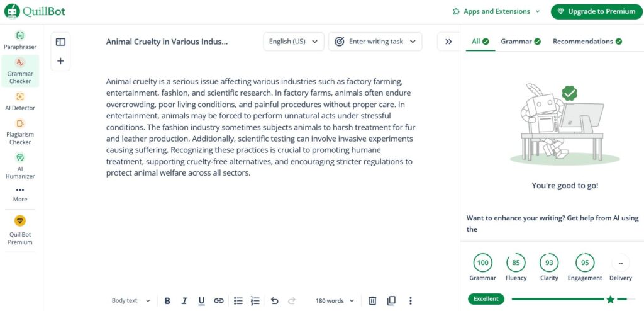
Task: Collapse the suggestions panel with double chevron
Action: [448, 42]
